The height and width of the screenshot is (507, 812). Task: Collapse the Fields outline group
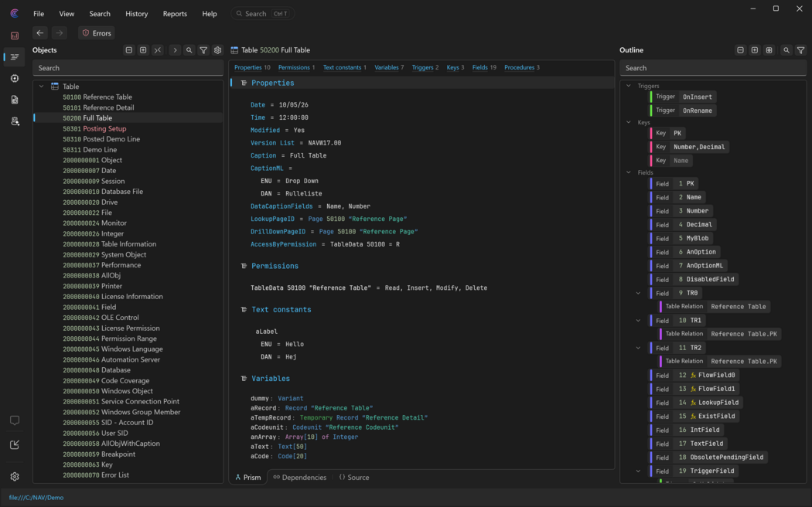pos(629,172)
